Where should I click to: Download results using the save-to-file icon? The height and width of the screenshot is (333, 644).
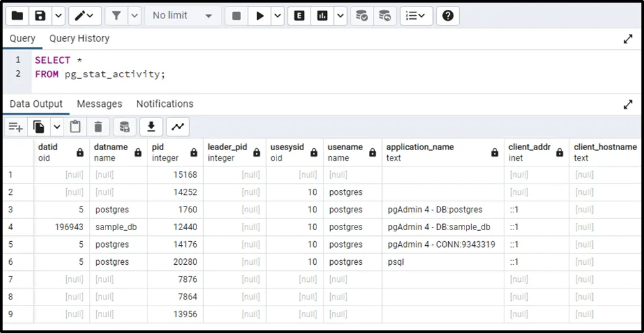coord(151,127)
